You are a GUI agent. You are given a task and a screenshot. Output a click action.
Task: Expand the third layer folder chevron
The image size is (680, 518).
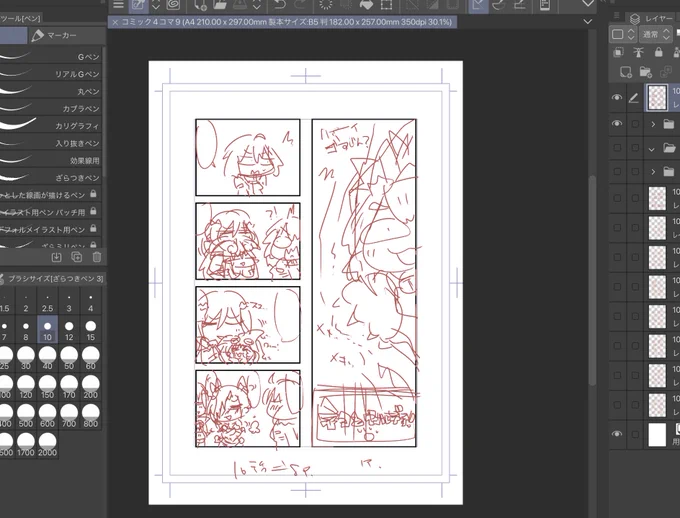pyautogui.click(x=653, y=172)
